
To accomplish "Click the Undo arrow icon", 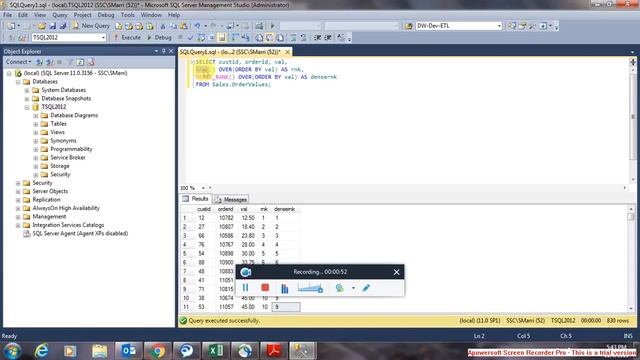I will tap(197, 26).
